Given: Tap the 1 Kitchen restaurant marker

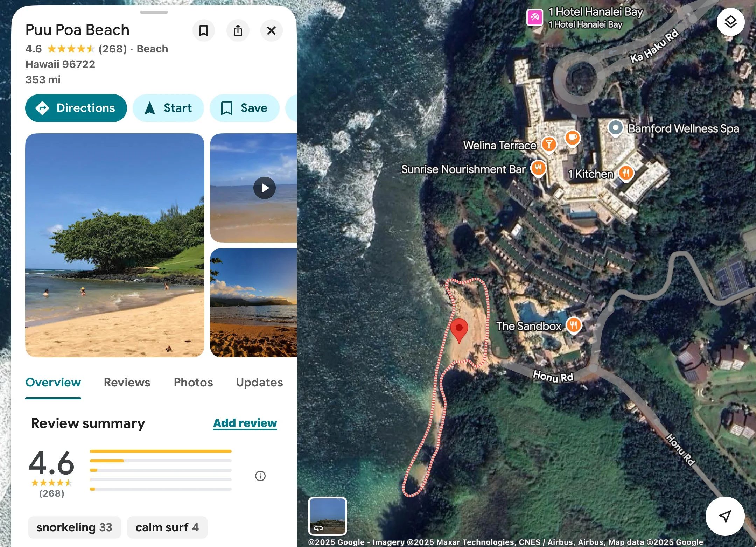Looking at the screenshot, I should (x=626, y=173).
